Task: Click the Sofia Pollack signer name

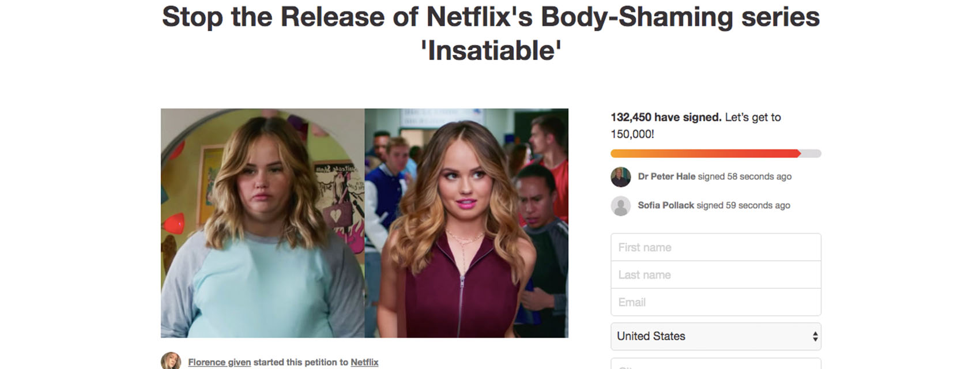Action: point(666,205)
